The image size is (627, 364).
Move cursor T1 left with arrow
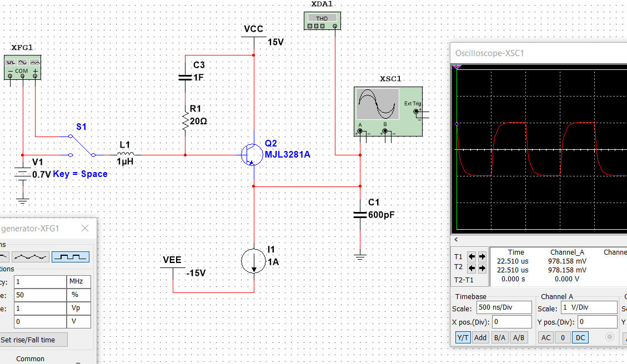click(472, 256)
